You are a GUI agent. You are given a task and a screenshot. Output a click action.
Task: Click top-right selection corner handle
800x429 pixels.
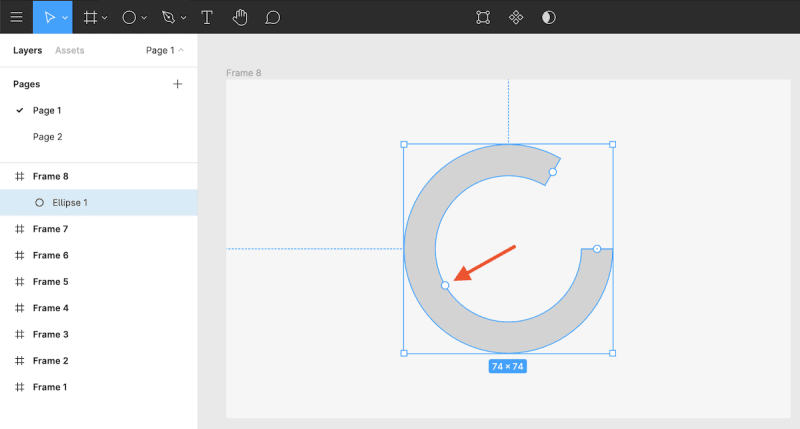tap(613, 144)
